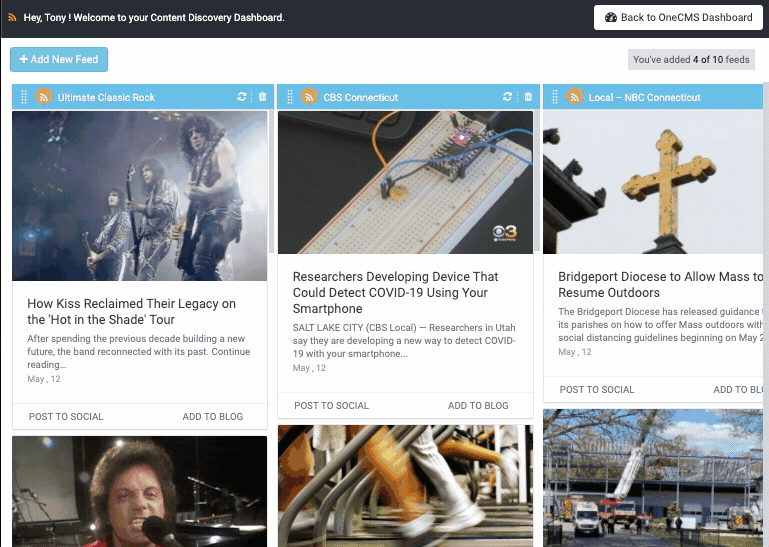Click the 4 of 10 feeds counter
The height and width of the screenshot is (547, 769).
click(691, 60)
